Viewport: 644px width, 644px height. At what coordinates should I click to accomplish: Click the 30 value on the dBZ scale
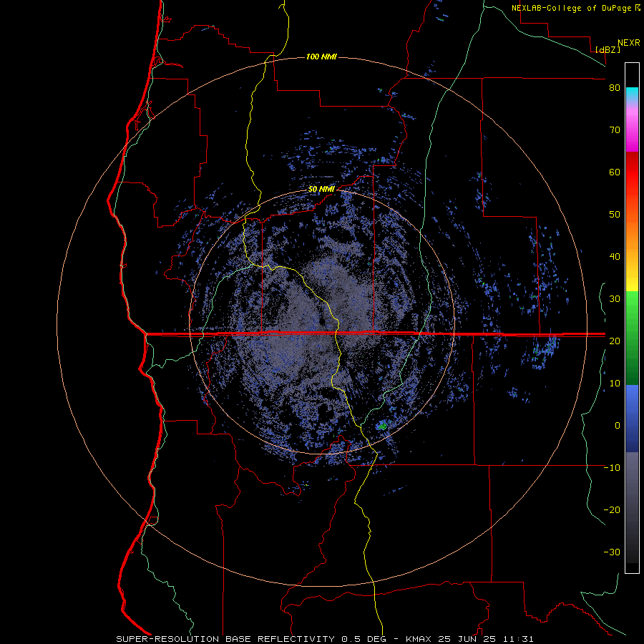(x=615, y=299)
